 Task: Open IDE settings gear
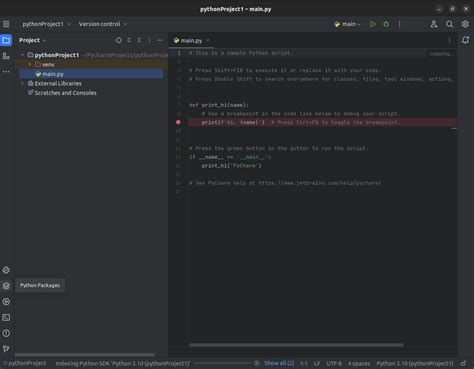(x=465, y=24)
